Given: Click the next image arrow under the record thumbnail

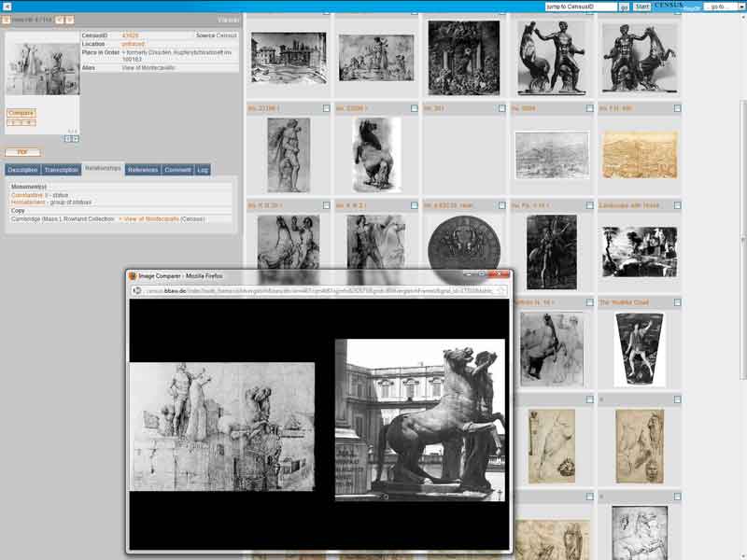Looking at the screenshot, I should coord(76,139).
